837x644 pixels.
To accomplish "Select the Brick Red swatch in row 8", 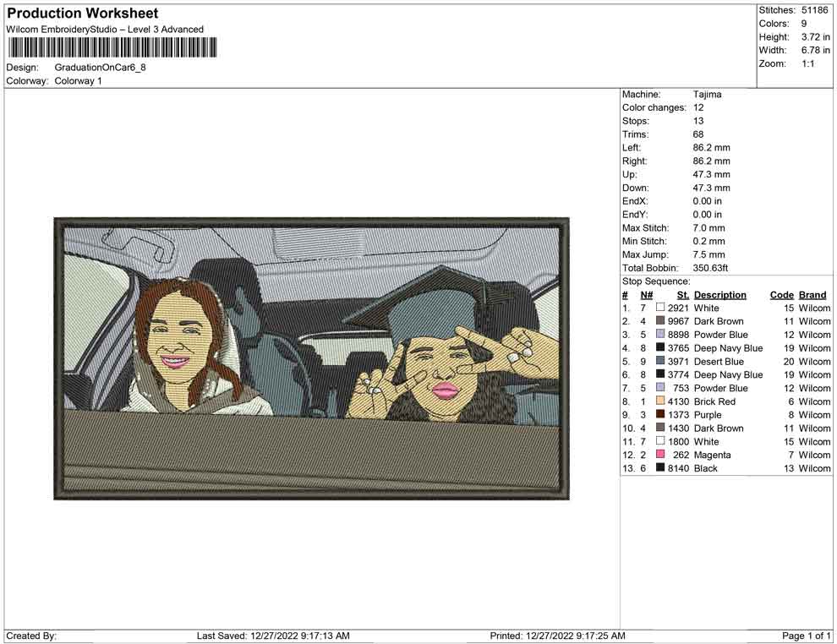I will tap(660, 401).
